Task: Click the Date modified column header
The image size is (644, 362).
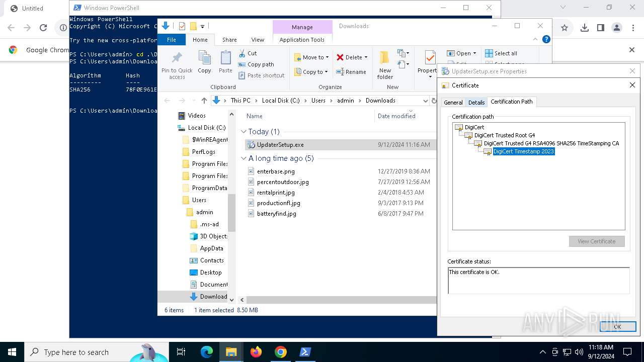Action: pos(396,116)
